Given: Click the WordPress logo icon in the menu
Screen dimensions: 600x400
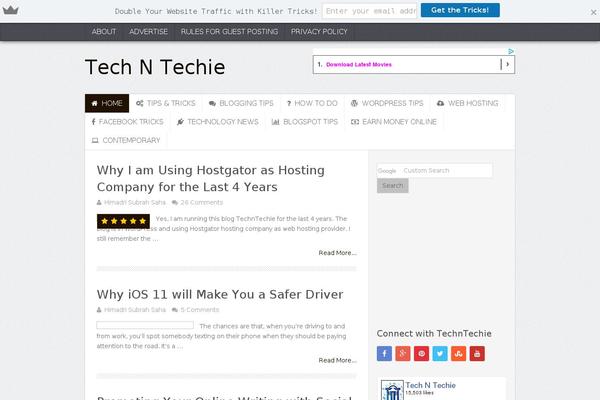Looking at the screenshot, I should click(x=354, y=103).
